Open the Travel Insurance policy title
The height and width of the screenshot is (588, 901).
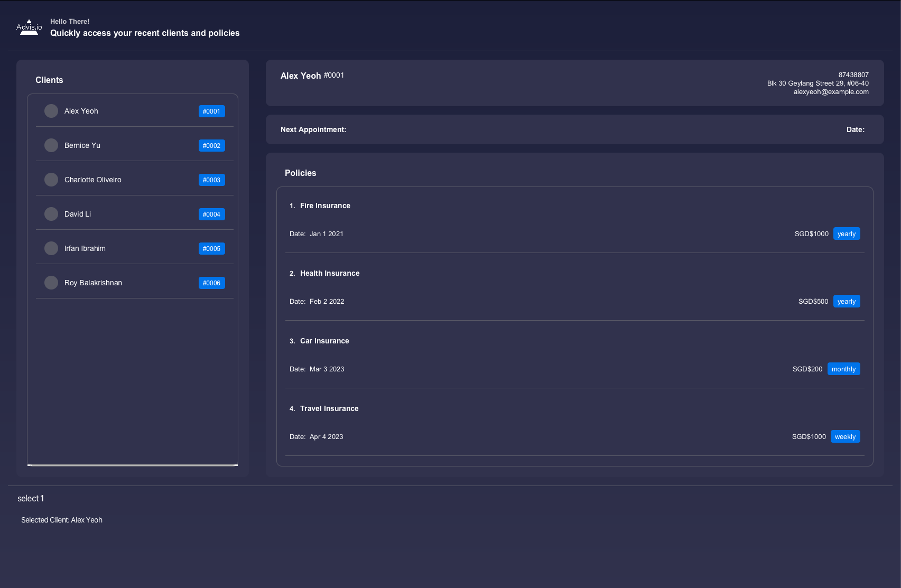(x=329, y=408)
